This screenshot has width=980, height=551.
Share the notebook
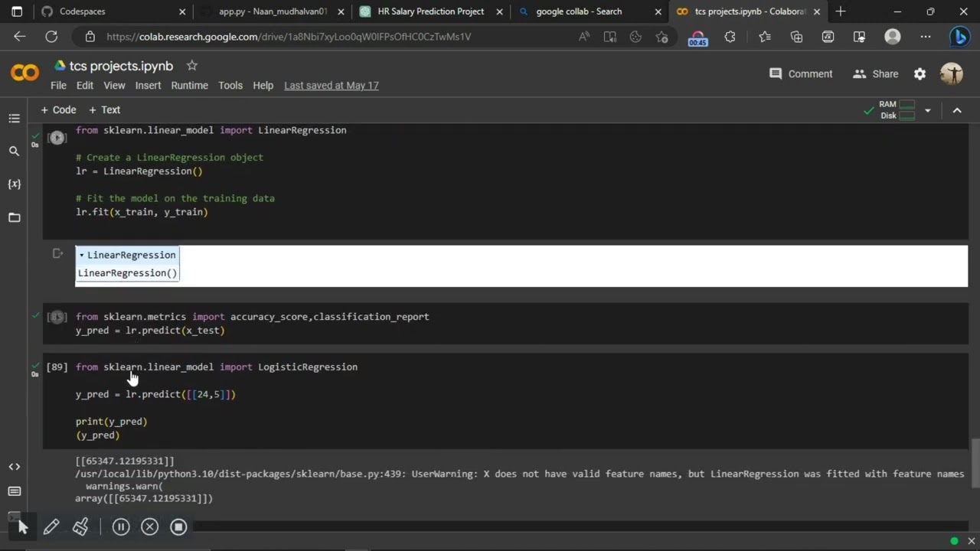(x=876, y=73)
